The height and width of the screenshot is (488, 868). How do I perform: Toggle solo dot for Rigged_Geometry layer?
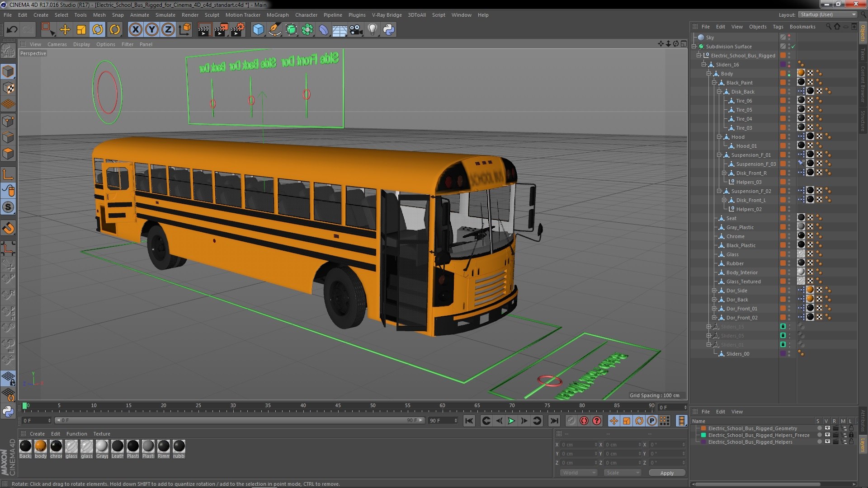[x=819, y=428]
